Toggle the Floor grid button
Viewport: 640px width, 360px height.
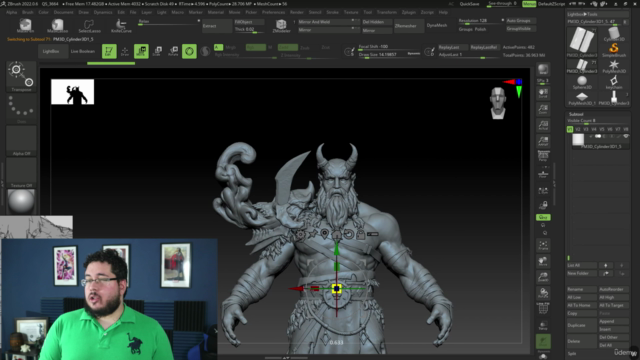[543, 173]
